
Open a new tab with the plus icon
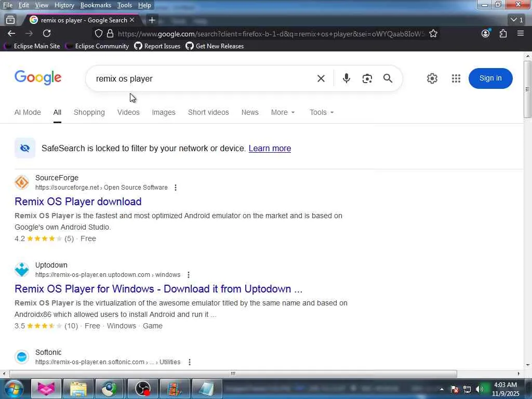(x=152, y=20)
